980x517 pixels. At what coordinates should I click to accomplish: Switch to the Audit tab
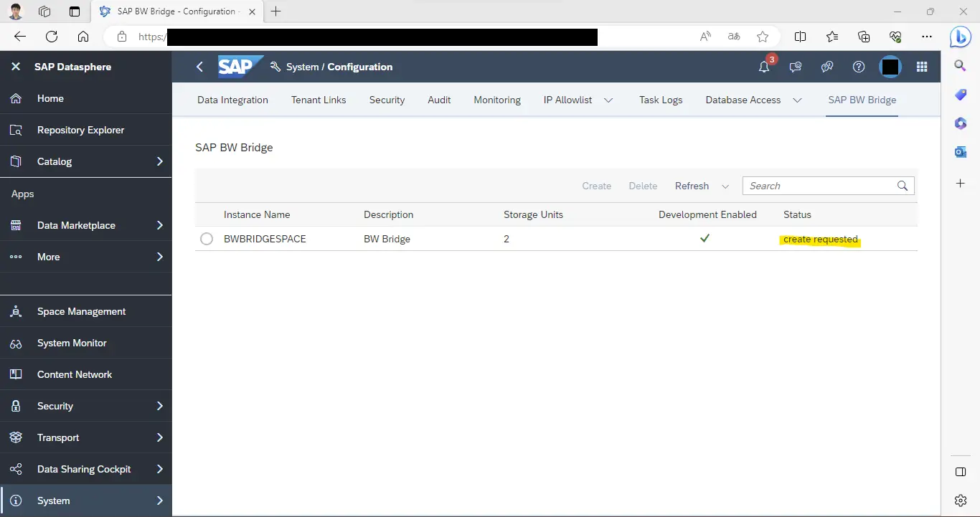439,100
